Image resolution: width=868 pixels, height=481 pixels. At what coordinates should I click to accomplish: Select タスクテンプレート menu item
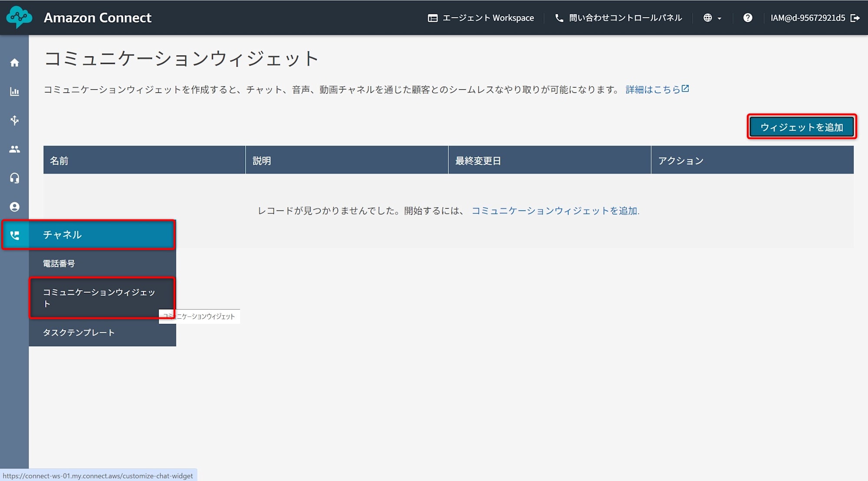click(102, 332)
